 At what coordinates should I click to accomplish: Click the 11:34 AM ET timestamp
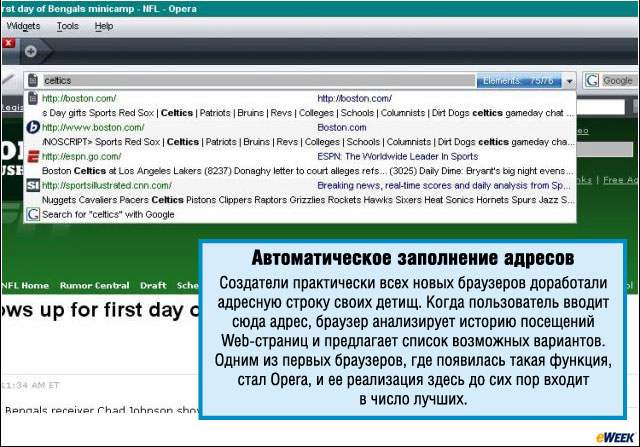[x=31, y=385]
